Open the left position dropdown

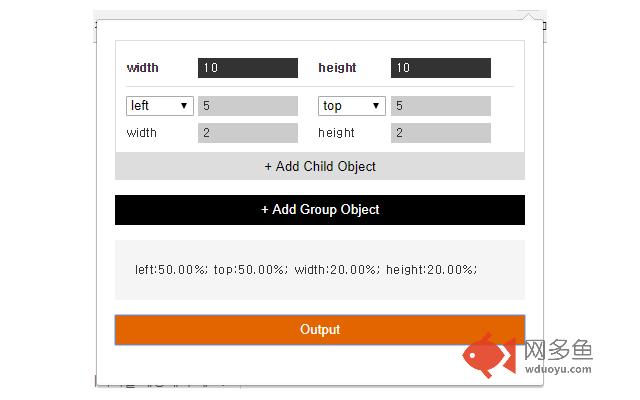(160, 106)
